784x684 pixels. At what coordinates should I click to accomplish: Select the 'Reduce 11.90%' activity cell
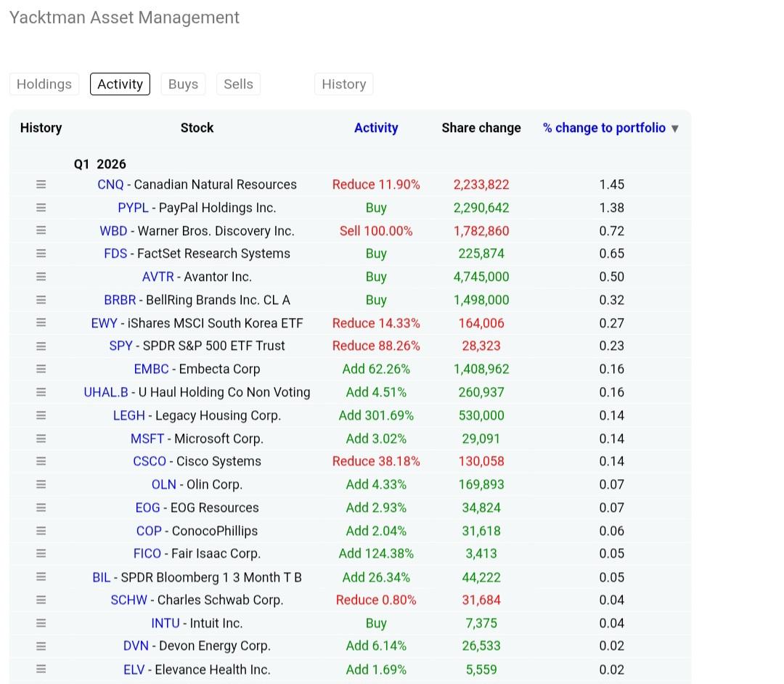[376, 184]
